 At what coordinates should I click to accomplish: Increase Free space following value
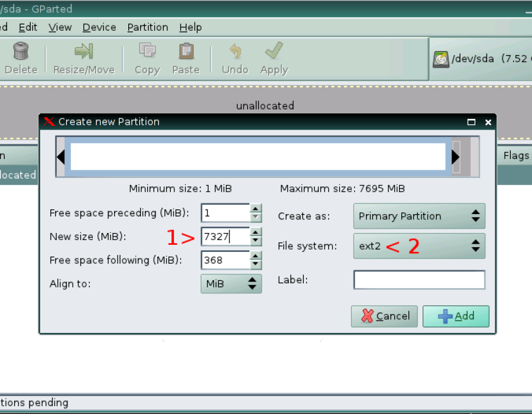[x=255, y=255]
